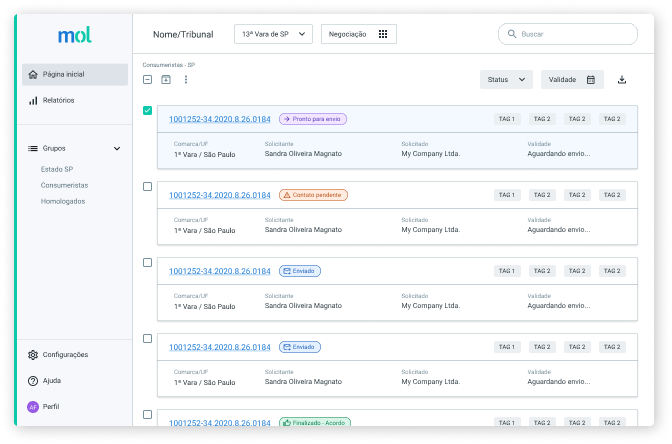
Task: Click TAG 1 in first Enviado card
Action: [507, 271]
